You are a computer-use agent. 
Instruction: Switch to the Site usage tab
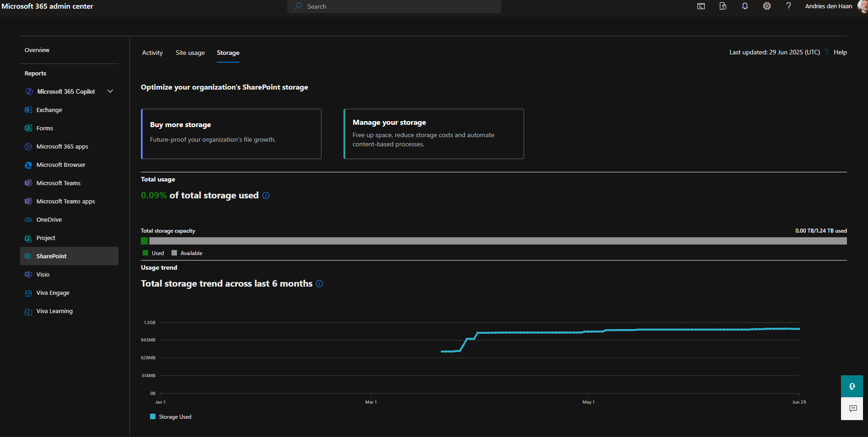pyautogui.click(x=190, y=53)
